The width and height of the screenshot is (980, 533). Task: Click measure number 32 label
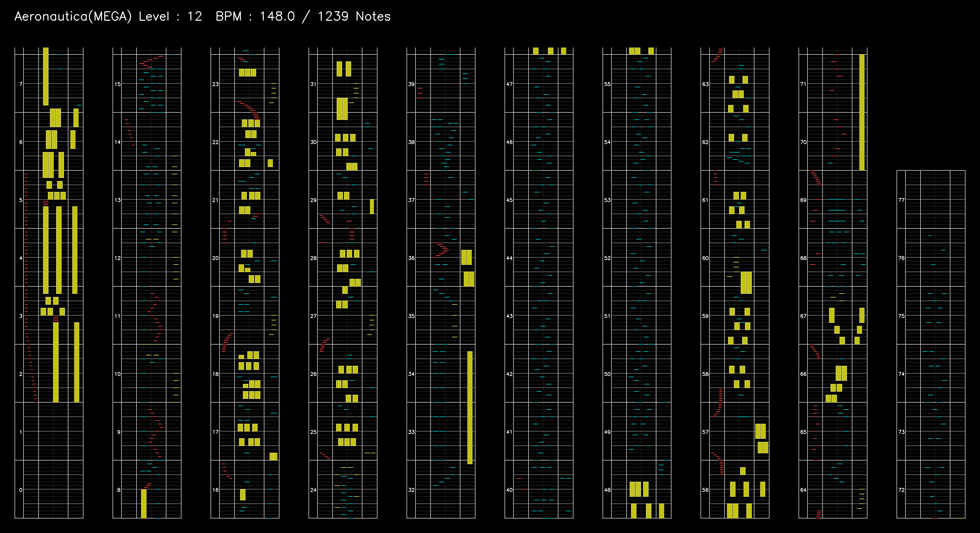point(411,490)
